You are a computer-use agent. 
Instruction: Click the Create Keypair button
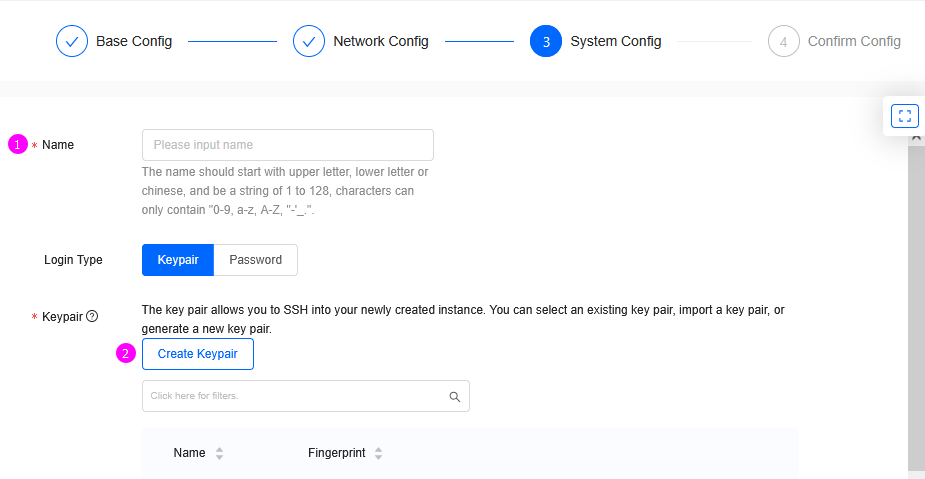(x=198, y=354)
